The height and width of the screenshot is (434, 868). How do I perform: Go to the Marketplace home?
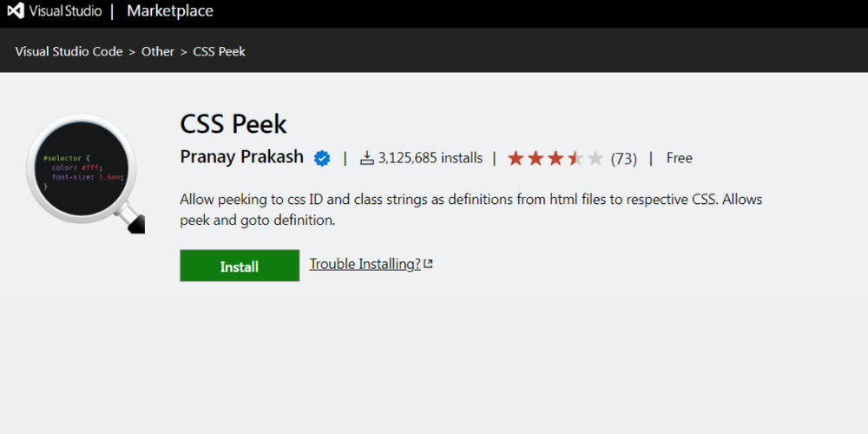pyautogui.click(x=169, y=11)
